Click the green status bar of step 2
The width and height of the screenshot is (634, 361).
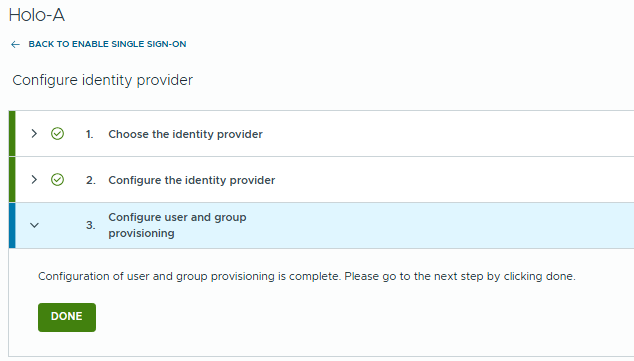click(x=12, y=179)
